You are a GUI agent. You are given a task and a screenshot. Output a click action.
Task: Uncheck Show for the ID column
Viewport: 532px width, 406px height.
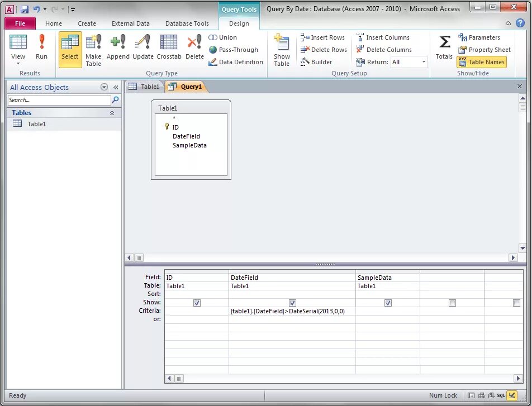click(x=197, y=302)
